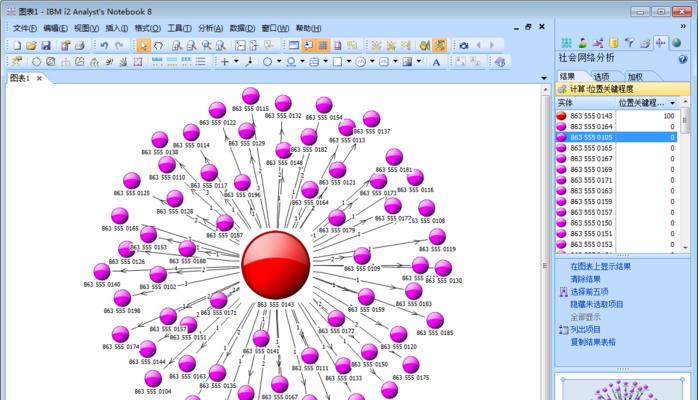This screenshot has height=400, width=698.
Task: Click the large red 863 555 0143 node
Action: coord(276,265)
